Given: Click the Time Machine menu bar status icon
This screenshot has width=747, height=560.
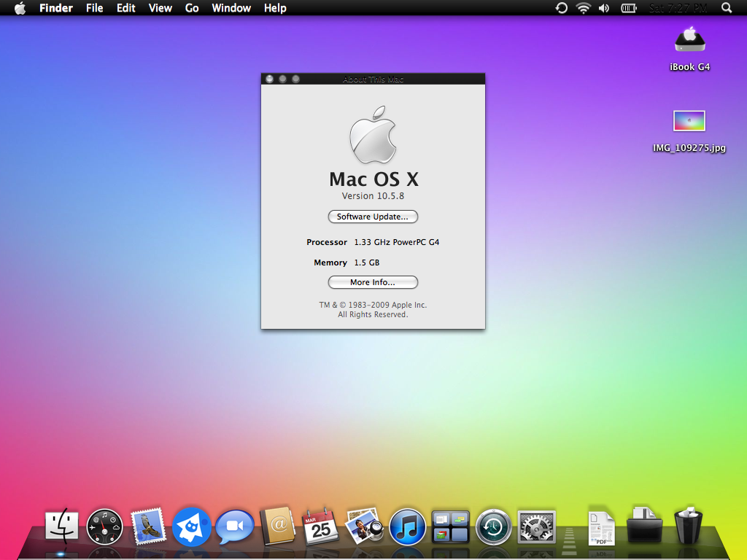Looking at the screenshot, I should (x=562, y=8).
